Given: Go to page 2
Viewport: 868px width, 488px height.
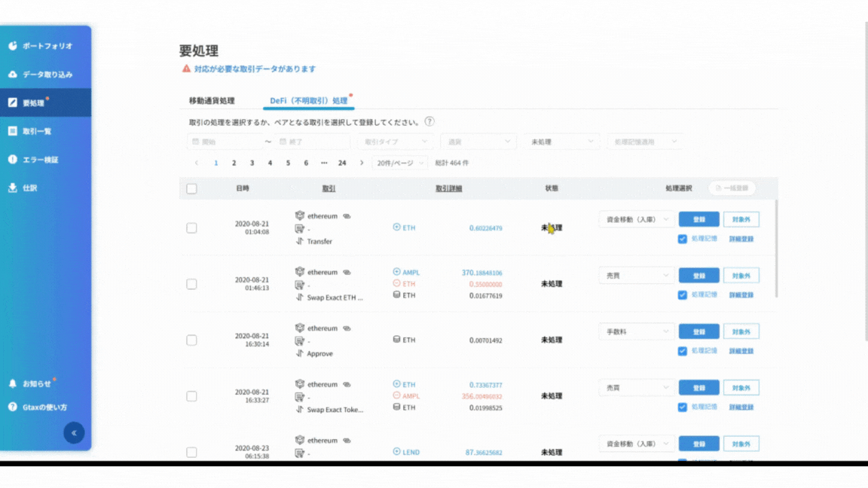Looking at the screenshot, I should (x=234, y=163).
